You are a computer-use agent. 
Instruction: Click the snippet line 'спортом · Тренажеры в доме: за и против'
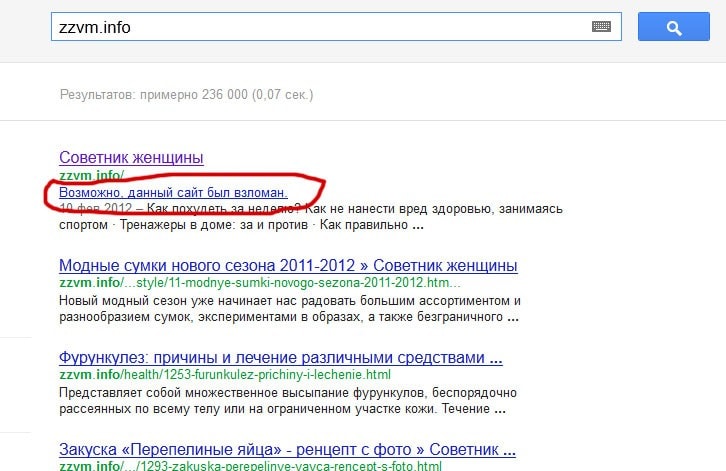coord(241,225)
